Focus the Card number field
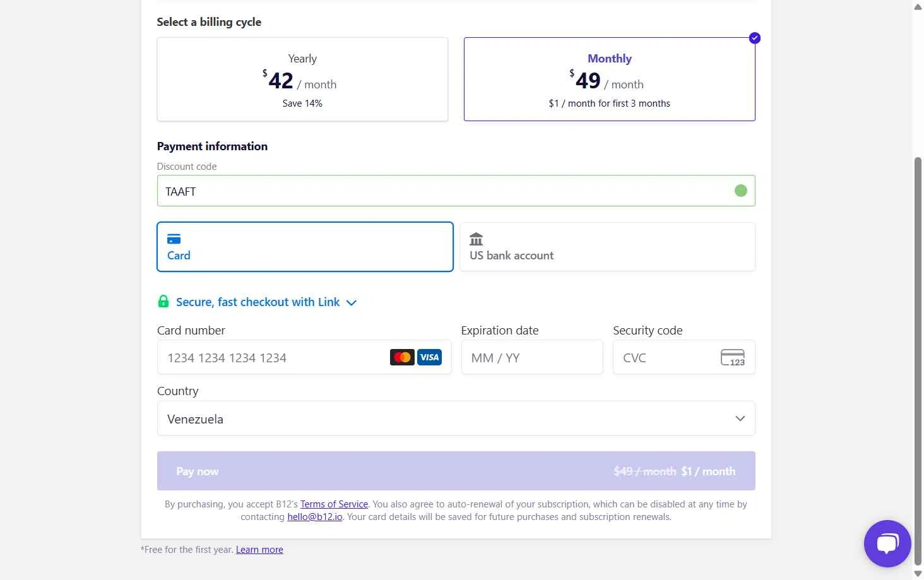 (304, 357)
